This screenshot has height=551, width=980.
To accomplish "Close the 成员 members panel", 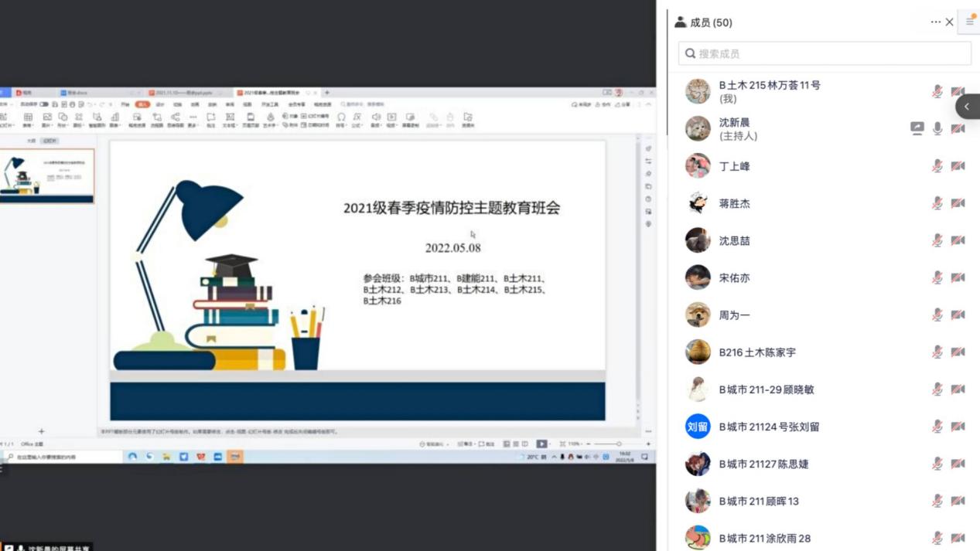I will point(950,22).
